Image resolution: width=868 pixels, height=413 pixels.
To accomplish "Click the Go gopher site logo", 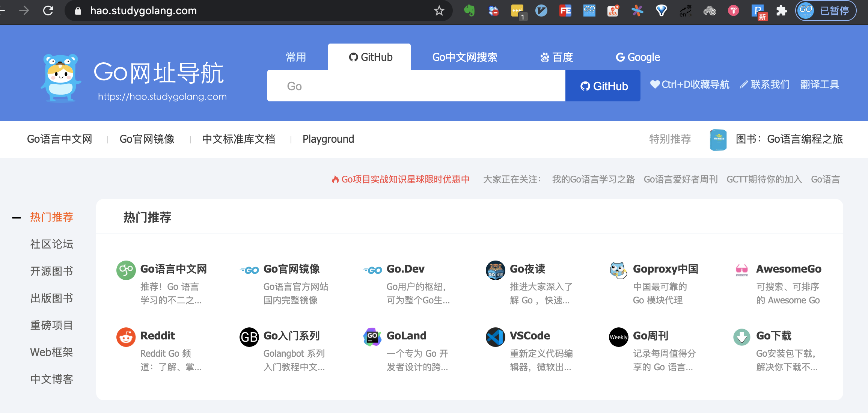I will pyautogui.click(x=61, y=78).
